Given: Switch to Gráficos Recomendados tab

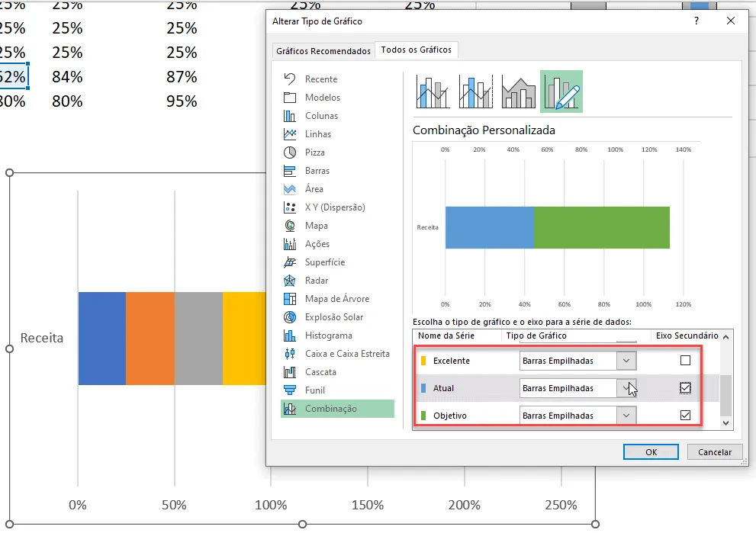Looking at the screenshot, I should [x=323, y=50].
